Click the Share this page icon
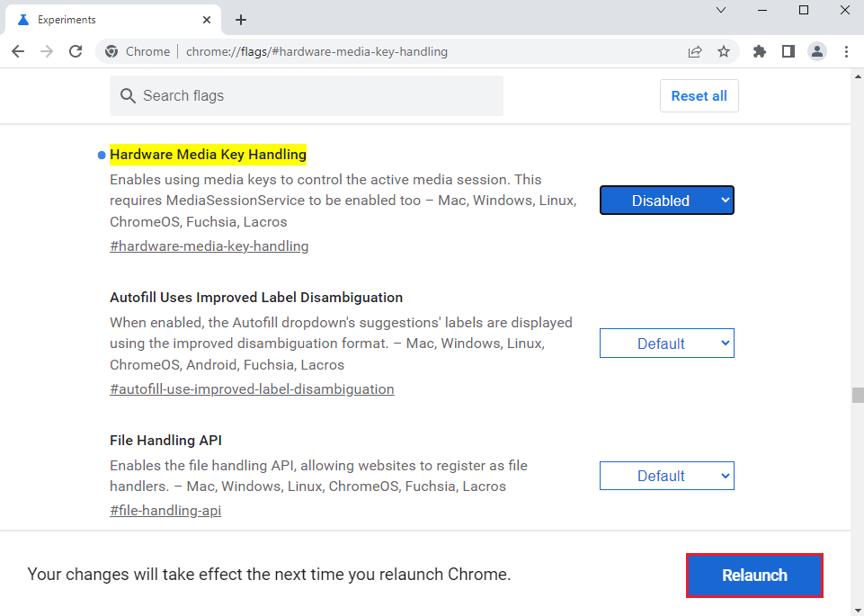This screenshot has width=864, height=616. pos(695,51)
